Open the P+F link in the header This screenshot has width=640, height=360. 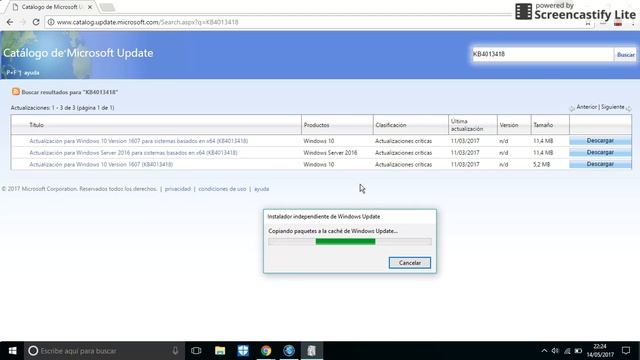(x=11, y=73)
